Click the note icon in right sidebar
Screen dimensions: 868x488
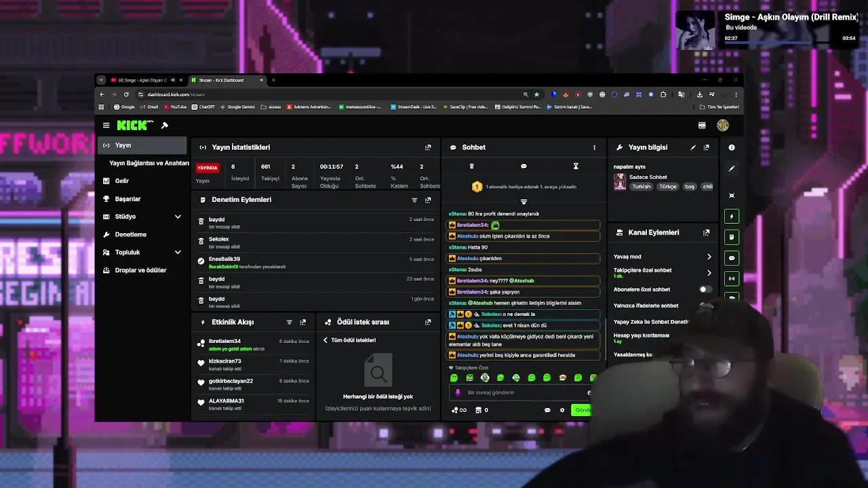coord(732,237)
